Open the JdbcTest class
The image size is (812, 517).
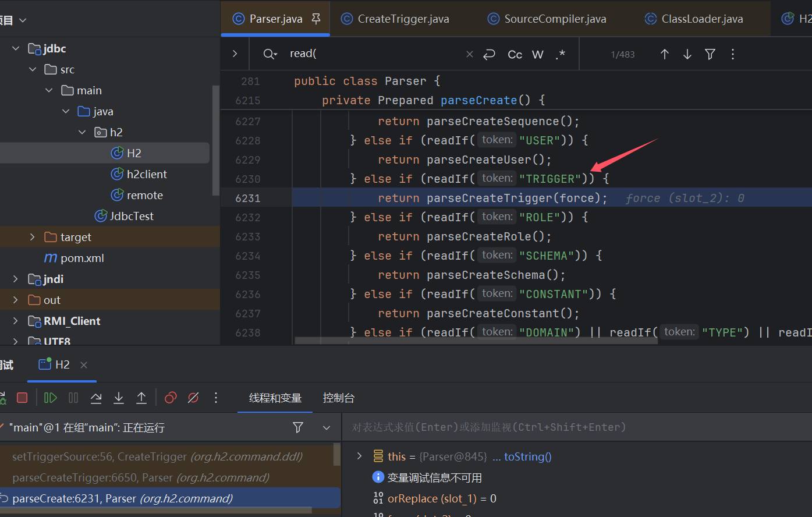[124, 216]
